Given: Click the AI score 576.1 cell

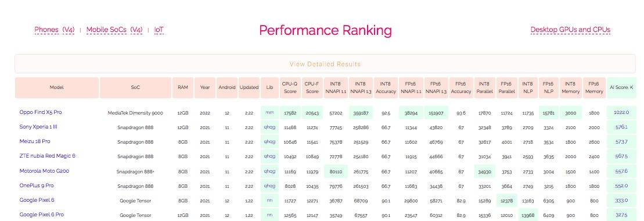Looking at the screenshot, I should 621,127.
